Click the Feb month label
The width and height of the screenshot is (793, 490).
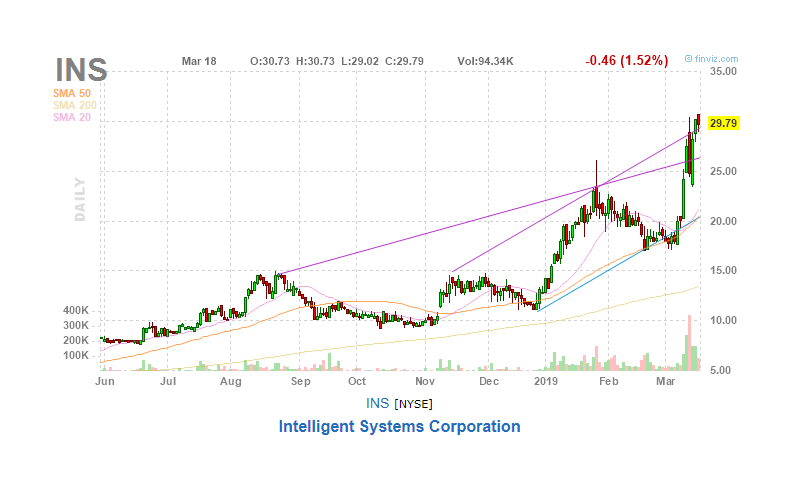[608, 381]
